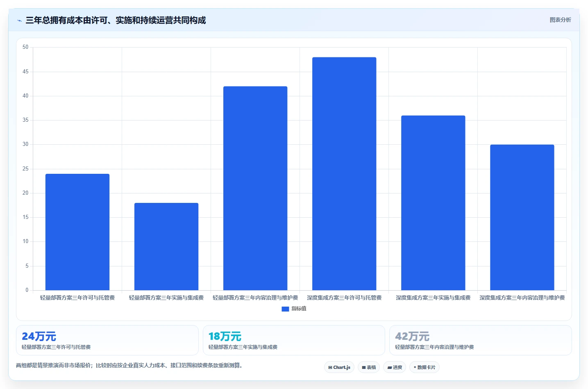Click the bar for 深度集成方案三年内容治理与维护费
Viewport: 588px width, 389px height.
pos(522,217)
